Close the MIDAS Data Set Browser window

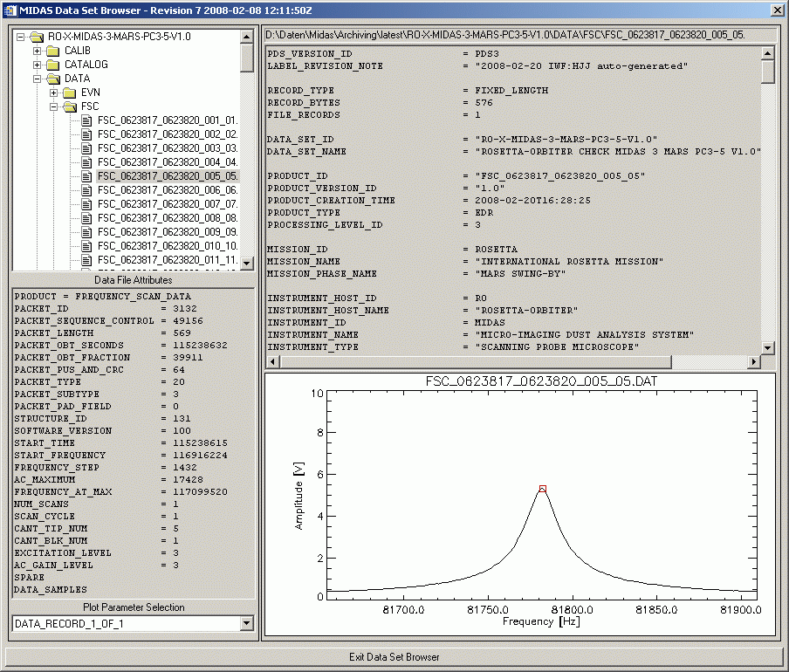click(x=777, y=10)
